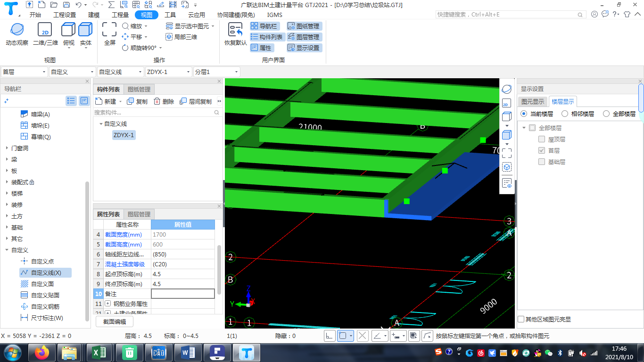Switch to 图层管理 tab in properties panel
Image resolution: width=644 pixels, height=362 pixels.
(139, 214)
